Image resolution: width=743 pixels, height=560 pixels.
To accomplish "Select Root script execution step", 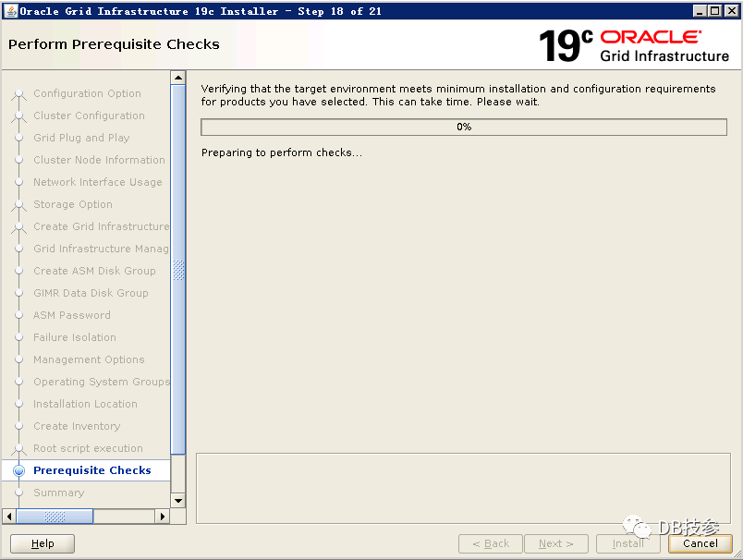I will tap(88, 448).
